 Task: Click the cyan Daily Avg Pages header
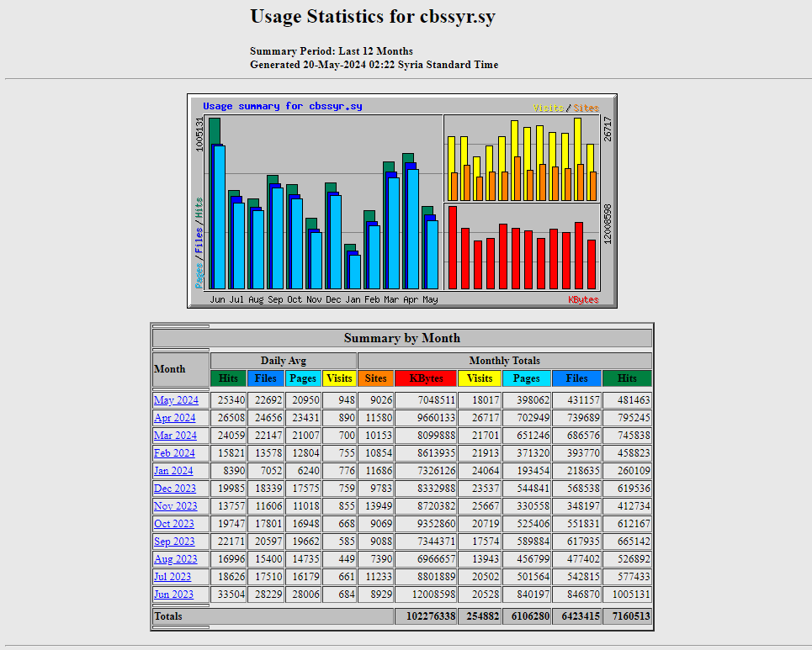[303, 378]
